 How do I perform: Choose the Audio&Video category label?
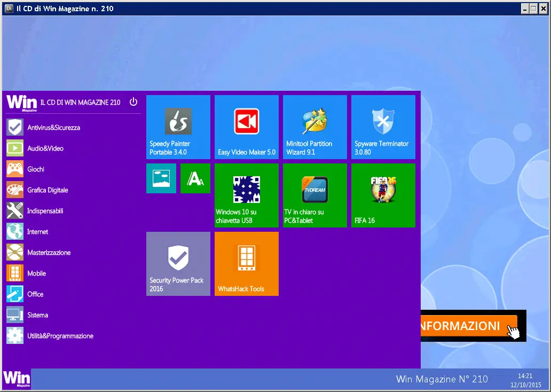tap(45, 148)
